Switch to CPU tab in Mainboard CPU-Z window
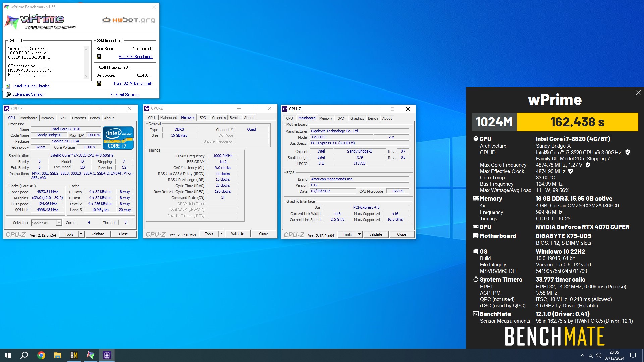This screenshot has height=362, width=644. [289, 118]
